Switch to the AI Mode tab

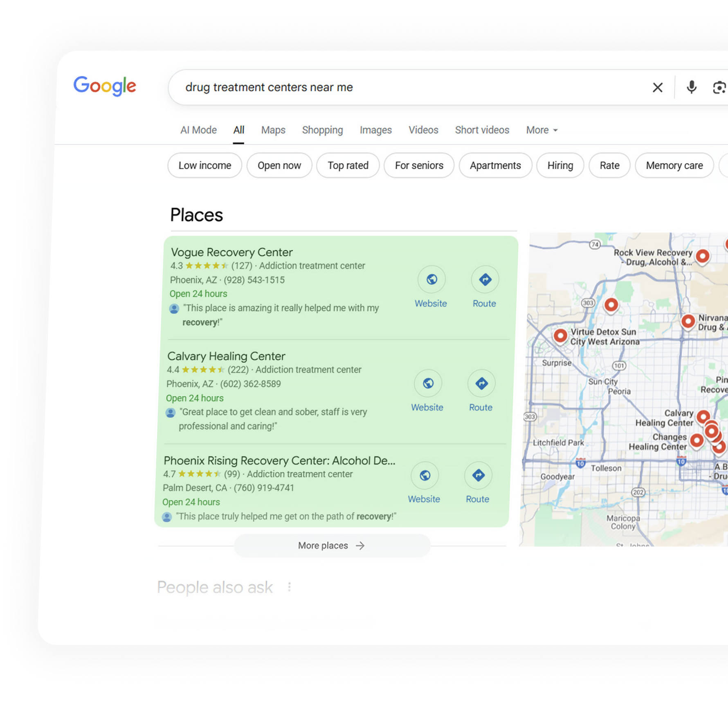coord(198,130)
